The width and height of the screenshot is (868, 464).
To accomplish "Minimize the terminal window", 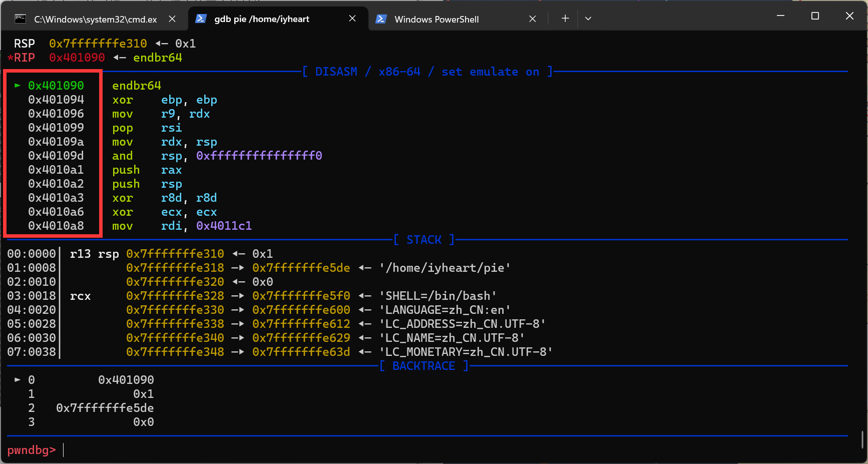I will tap(780, 16).
